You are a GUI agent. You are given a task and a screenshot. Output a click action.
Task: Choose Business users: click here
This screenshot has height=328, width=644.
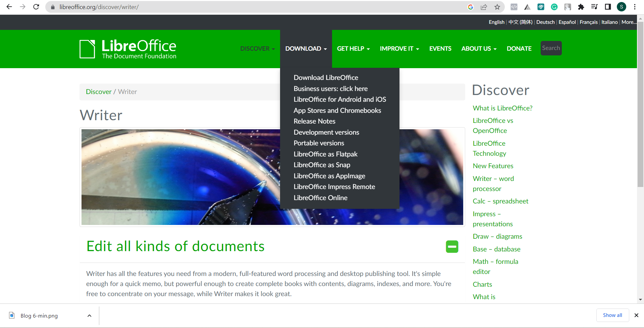(x=331, y=89)
